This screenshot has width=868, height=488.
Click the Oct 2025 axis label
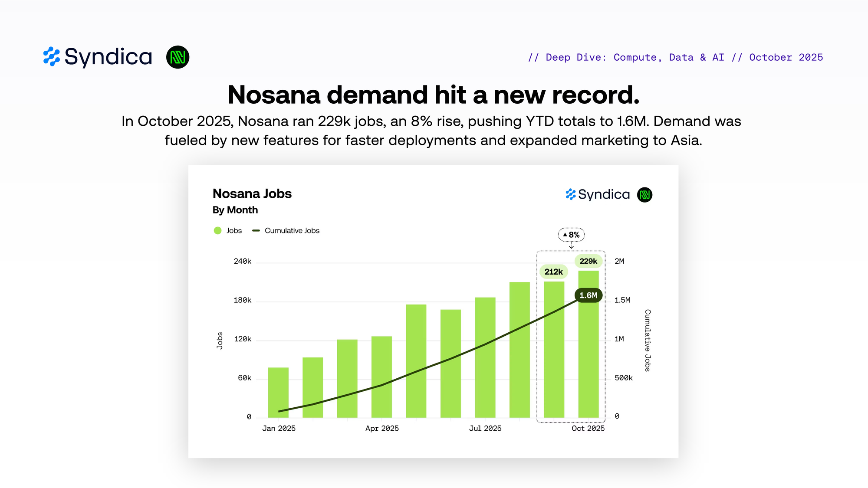click(x=588, y=429)
